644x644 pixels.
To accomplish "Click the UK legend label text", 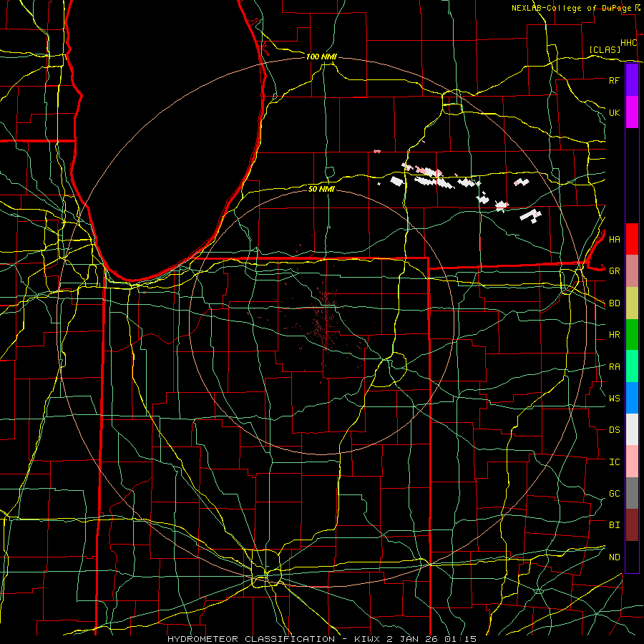I will [614, 112].
